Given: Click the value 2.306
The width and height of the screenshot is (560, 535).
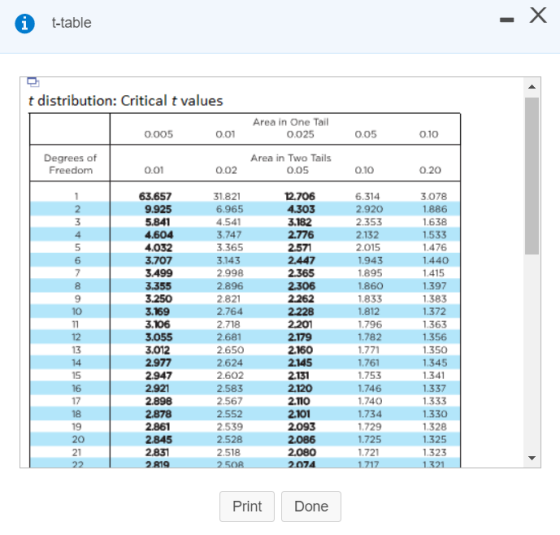Looking at the screenshot, I should click(x=301, y=286).
